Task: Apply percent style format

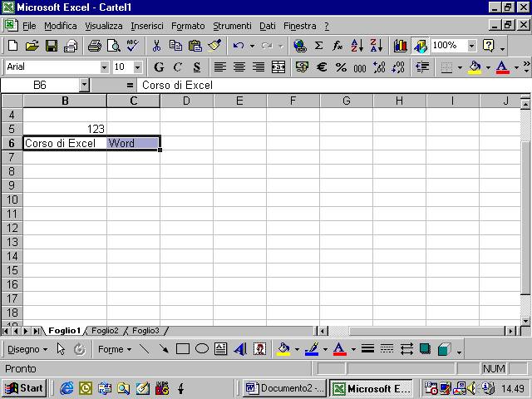Action: pos(341,66)
